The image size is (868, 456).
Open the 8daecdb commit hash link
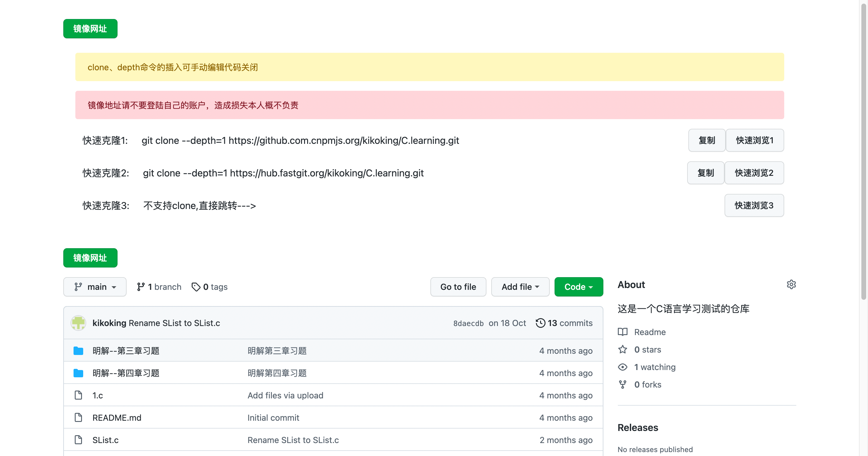pyautogui.click(x=468, y=323)
